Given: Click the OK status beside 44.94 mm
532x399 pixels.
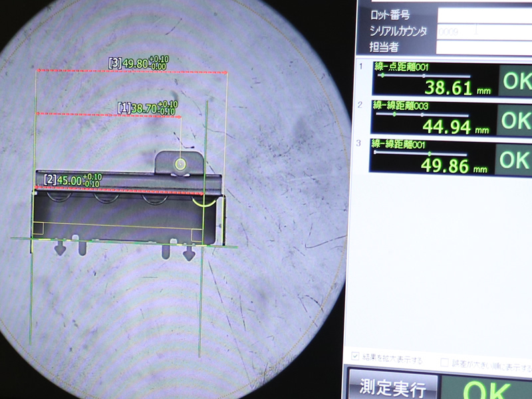Looking at the screenshot, I should click(x=514, y=120).
